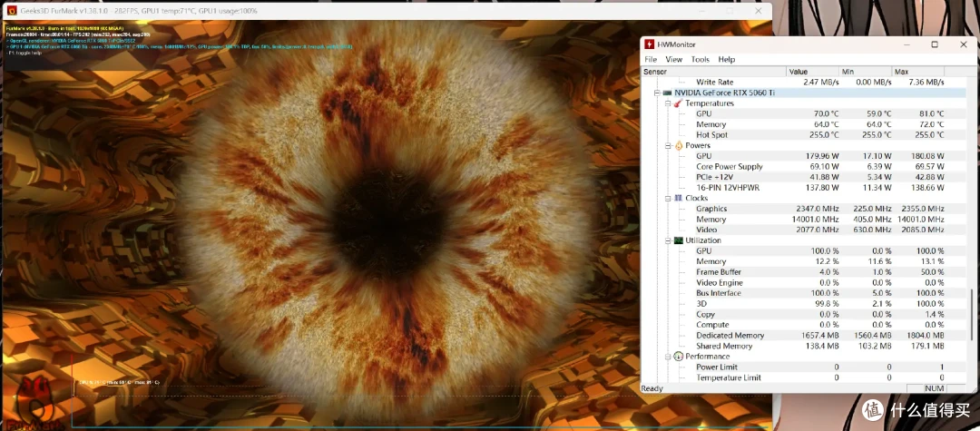Select the Frame Buffer row
The height and width of the screenshot is (431, 980).
pos(805,272)
